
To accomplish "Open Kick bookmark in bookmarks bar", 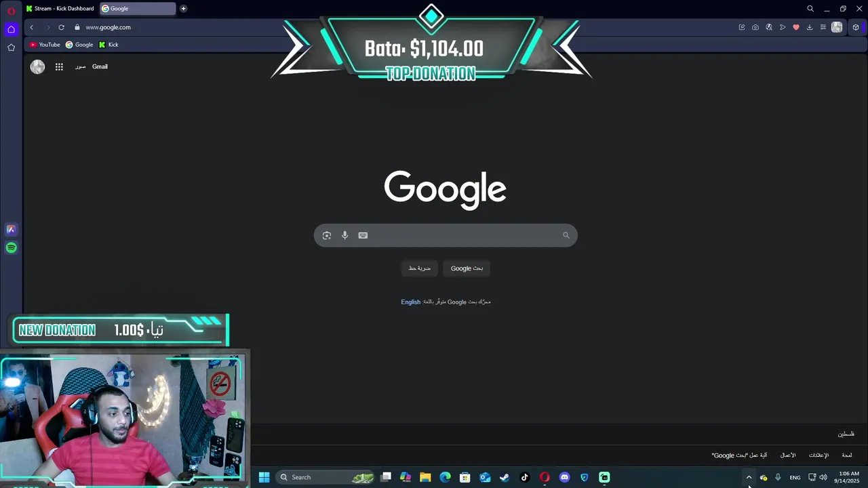I will pyautogui.click(x=108, y=45).
